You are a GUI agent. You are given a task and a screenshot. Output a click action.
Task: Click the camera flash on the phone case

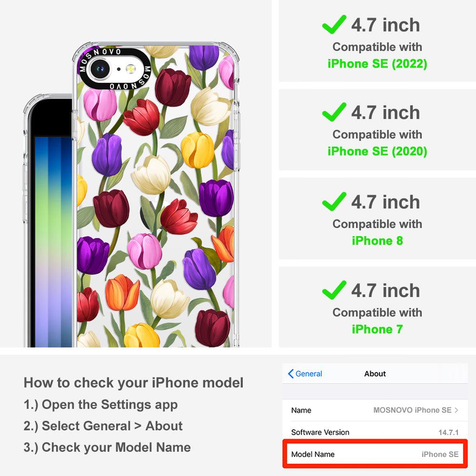tap(130, 69)
